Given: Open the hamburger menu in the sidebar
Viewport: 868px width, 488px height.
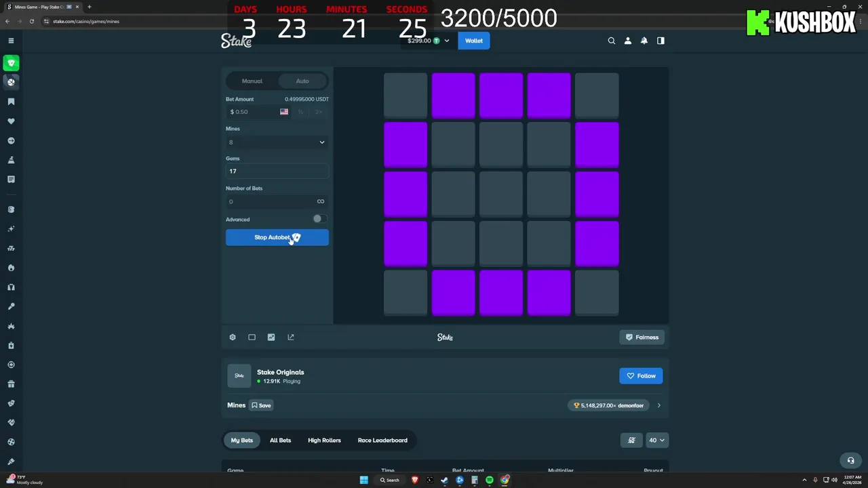Looking at the screenshot, I should pyautogui.click(x=11, y=41).
